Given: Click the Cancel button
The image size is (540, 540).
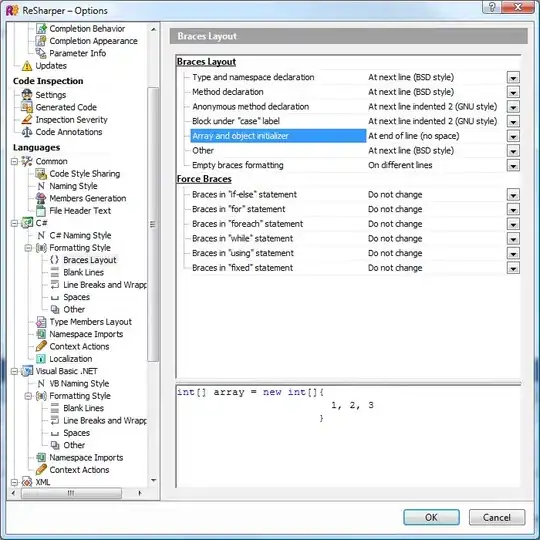Looking at the screenshot, I should pyautogui.click(x=497, y=517).
